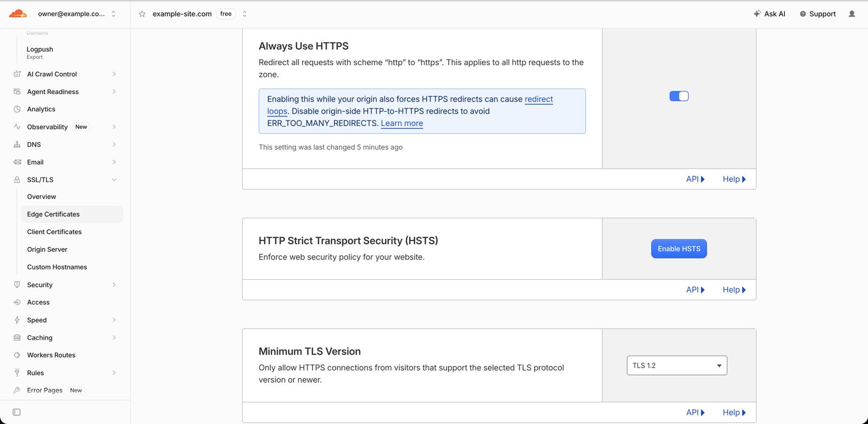This screenshot has width=868, height=424.
Task: Click the Workers Routes icon
Action: coord(17,355)
